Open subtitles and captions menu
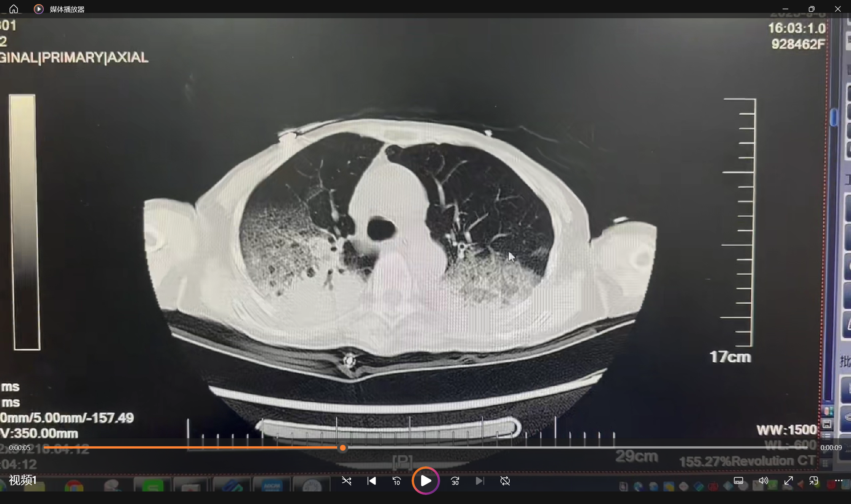The image size is (851, 504). coord(738,481)
